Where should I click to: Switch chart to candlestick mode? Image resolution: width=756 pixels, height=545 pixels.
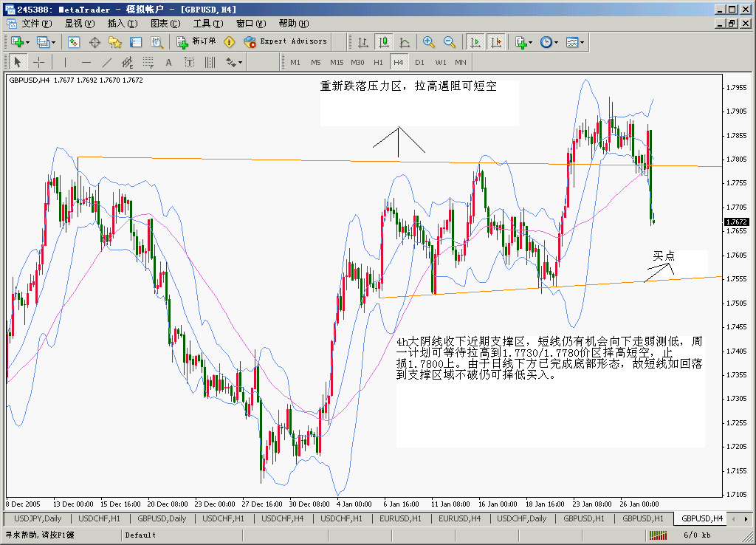383,42
